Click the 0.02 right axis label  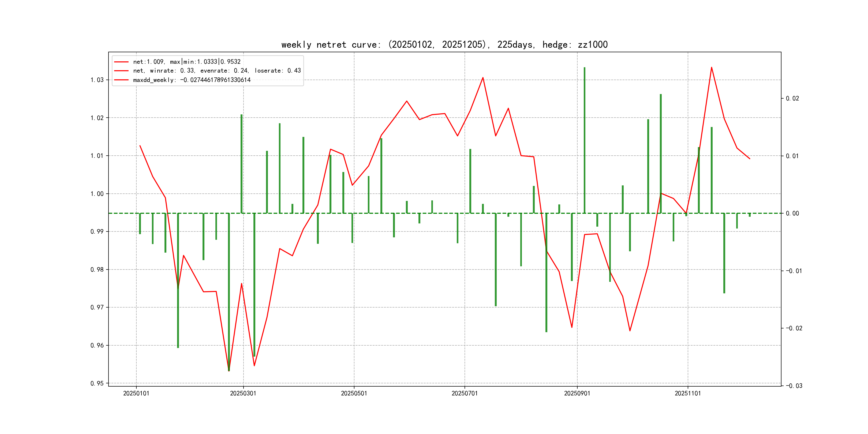point(792,98)
